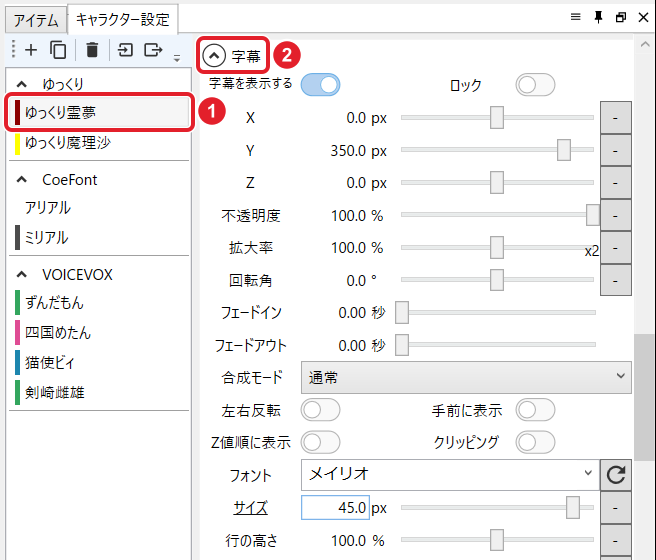Image resolution: width=656 pixels, height=560 pixels.
Task: Click the X position slider handle
Action: [x=497, y=118]
